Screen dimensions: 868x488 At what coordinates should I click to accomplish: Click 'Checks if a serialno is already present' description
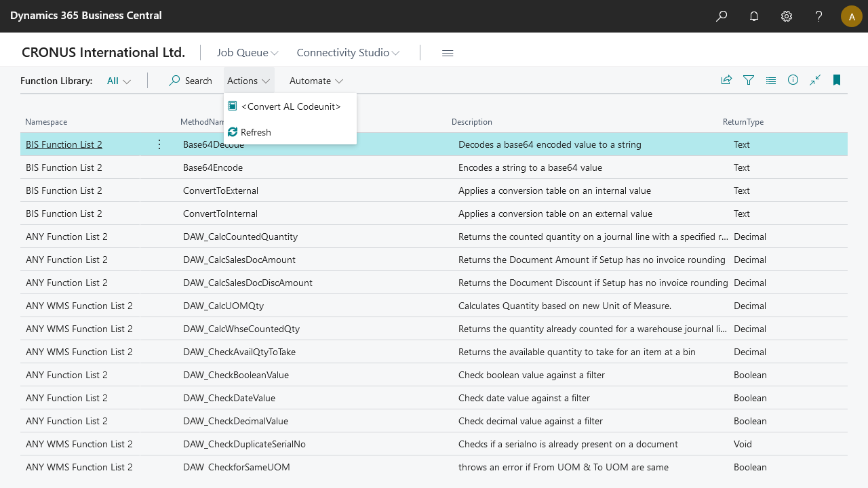pos(568,444)
